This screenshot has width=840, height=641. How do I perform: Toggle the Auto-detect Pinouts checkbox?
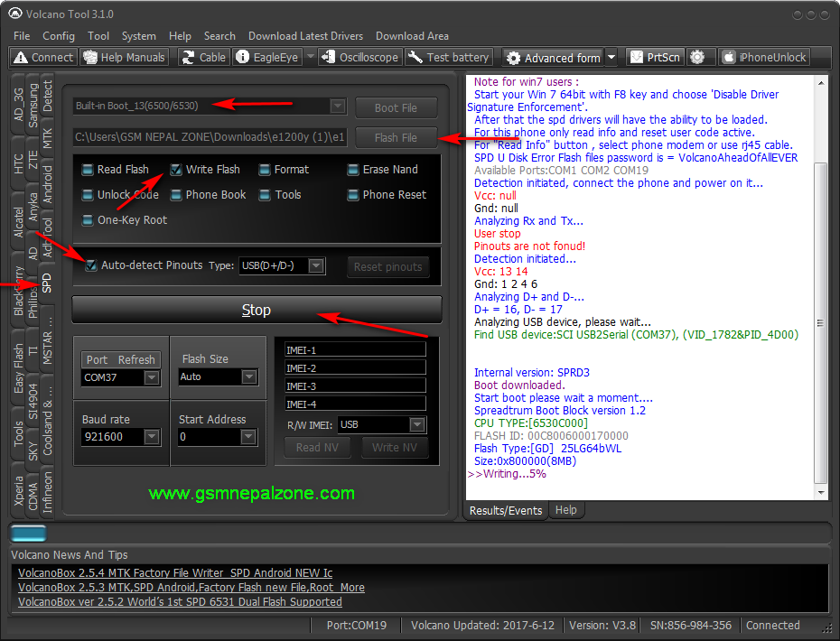pyautogui.click(x=91, y=265)
